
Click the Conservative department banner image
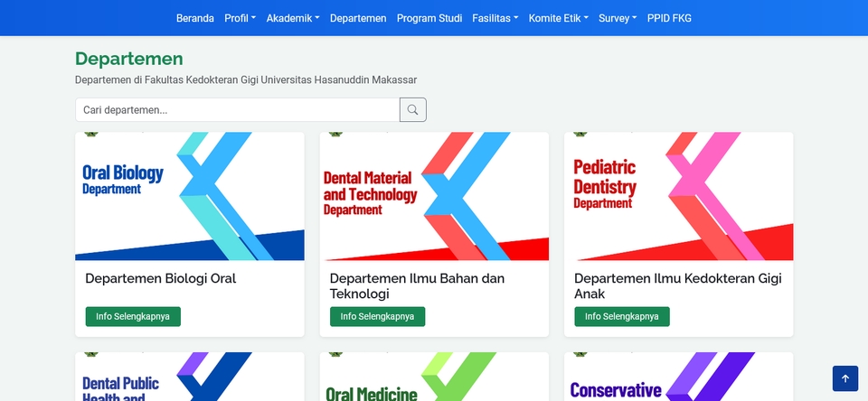pyautogui.click(x=679, y=377)
